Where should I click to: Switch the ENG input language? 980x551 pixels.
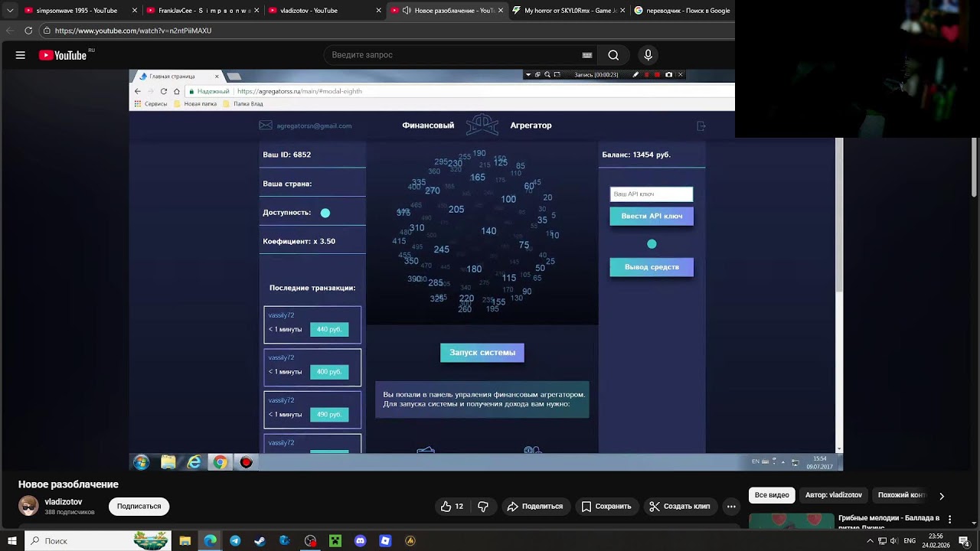point(910,541)
